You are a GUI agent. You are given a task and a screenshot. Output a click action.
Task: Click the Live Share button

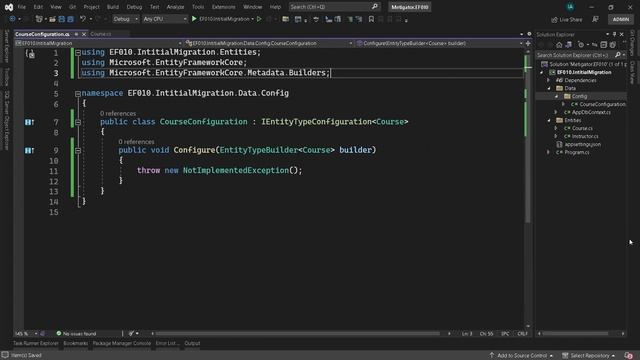pyautogui.click(x=567, y=20)
